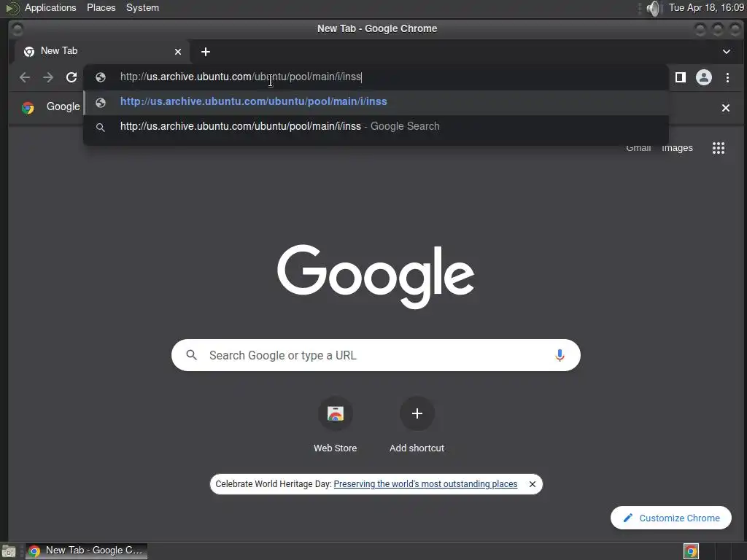This screenshot has width=747, height=560.
Task: Click the volume speaker icon in panel
Action: click(654, 8)
